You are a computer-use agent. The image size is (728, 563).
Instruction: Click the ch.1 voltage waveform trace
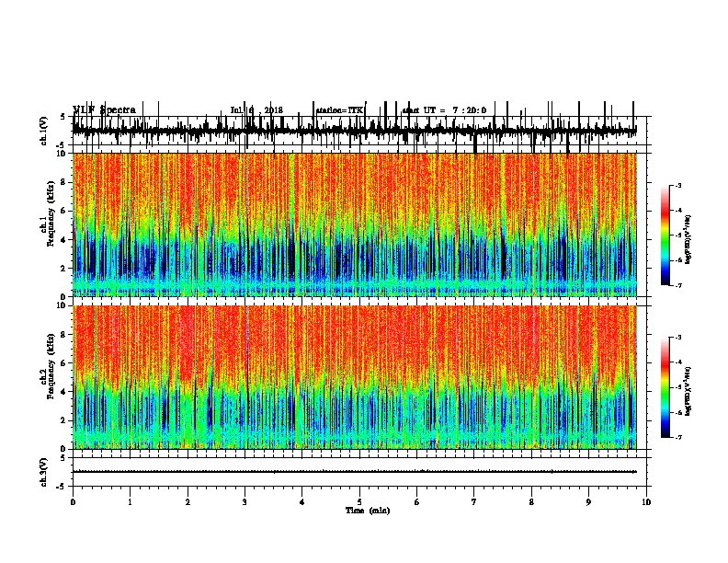[355, 131]
